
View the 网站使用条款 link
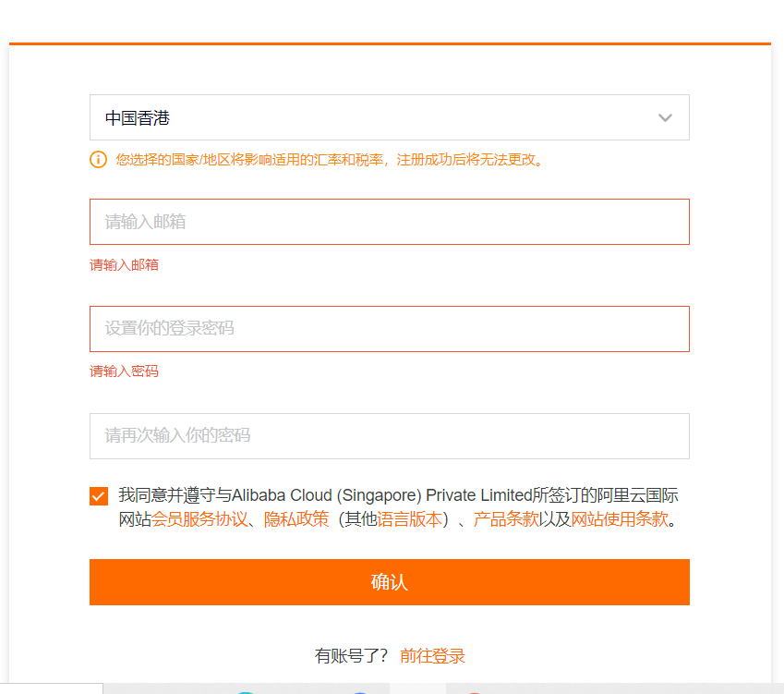click(620, 519)
